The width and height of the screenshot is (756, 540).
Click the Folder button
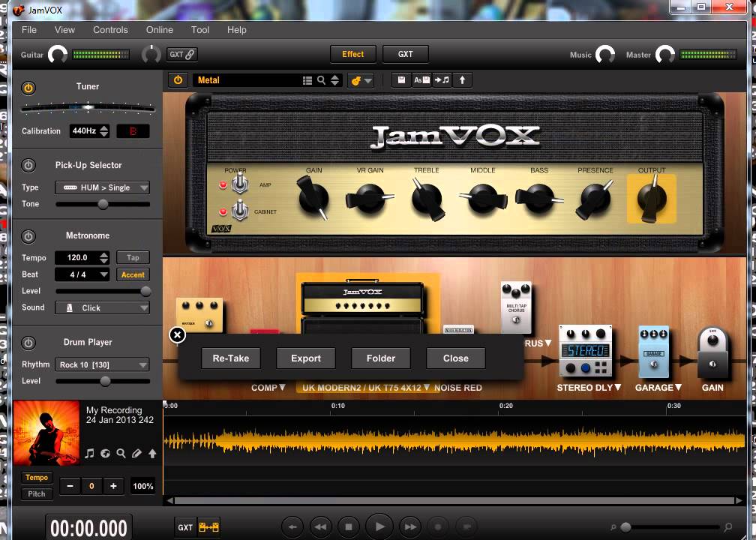[381, 358]
